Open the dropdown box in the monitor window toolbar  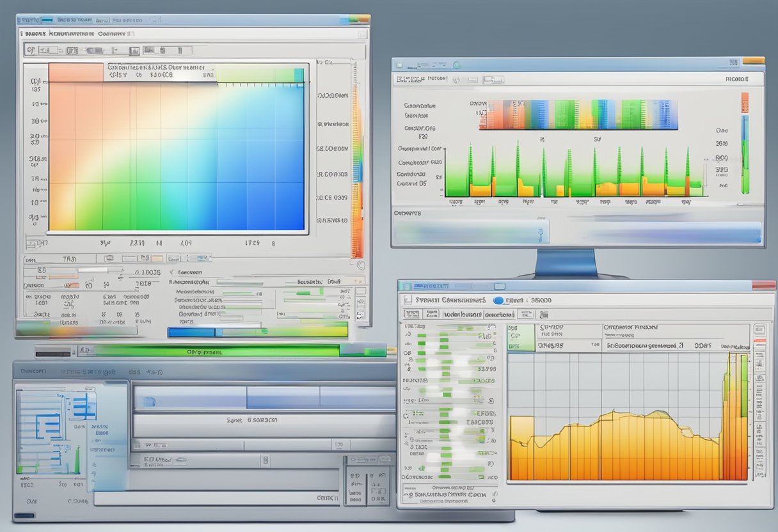click(495, 80)
